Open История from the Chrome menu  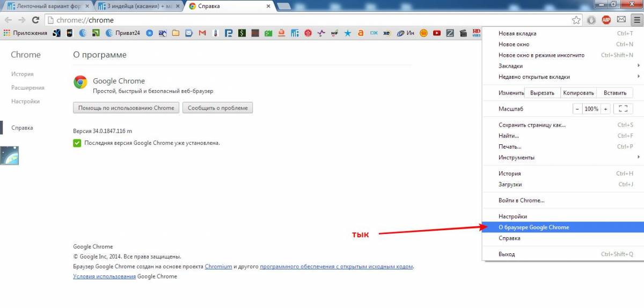562,173
